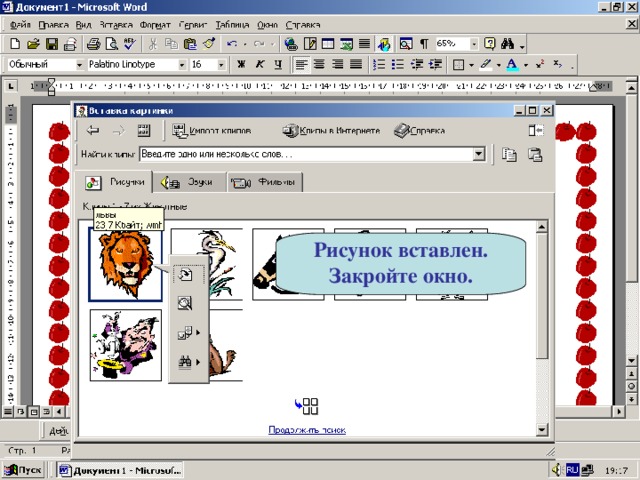Apply the highlight marker color
The width and height of the screenshot is (640, 480).
486,64
